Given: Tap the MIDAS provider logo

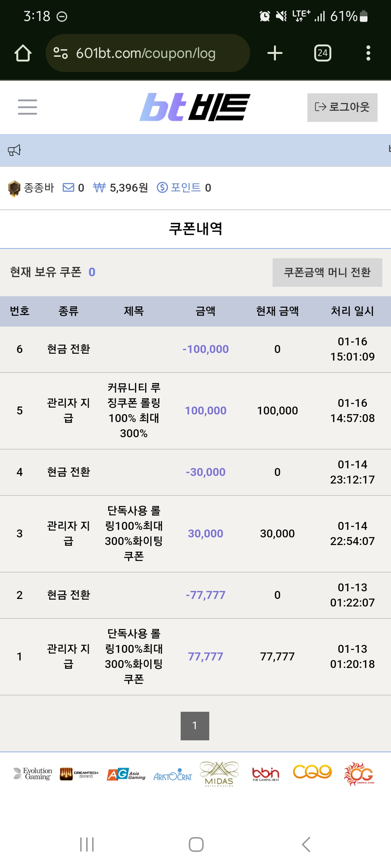Looking at the screenshot, I should (x=219, y=774).
